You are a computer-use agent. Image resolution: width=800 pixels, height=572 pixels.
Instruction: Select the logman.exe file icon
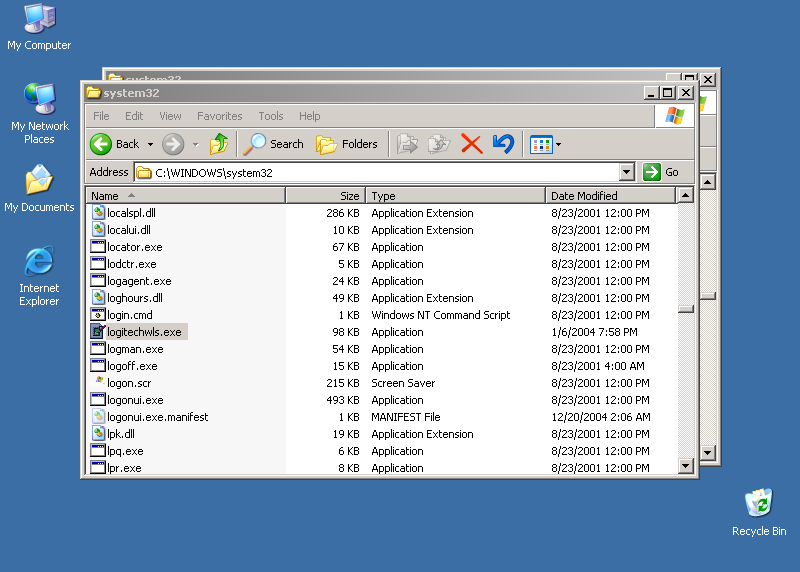(x=98, y=349)
